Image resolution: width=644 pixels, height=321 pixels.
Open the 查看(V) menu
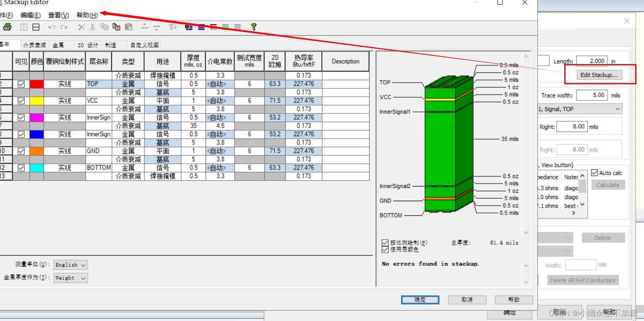58,15
